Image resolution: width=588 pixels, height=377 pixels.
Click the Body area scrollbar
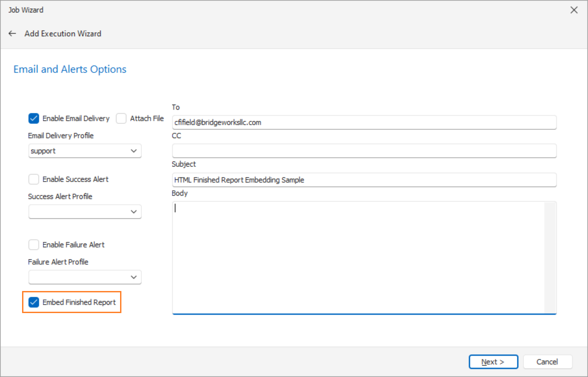point(550,258)
